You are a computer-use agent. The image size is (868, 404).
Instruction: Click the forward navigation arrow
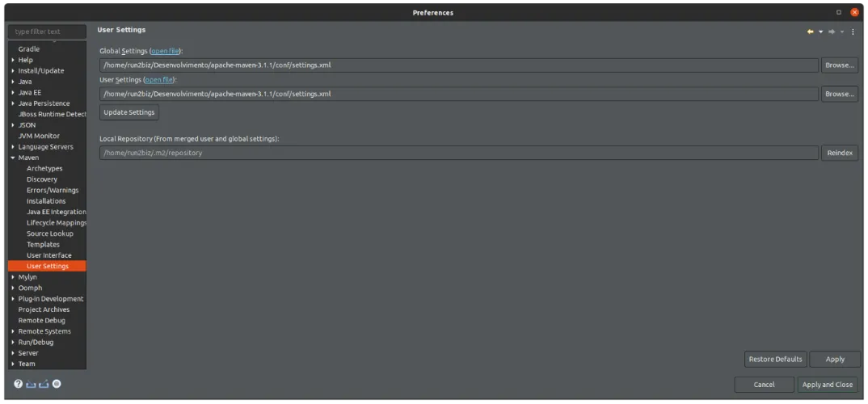[x=832, y=32]
